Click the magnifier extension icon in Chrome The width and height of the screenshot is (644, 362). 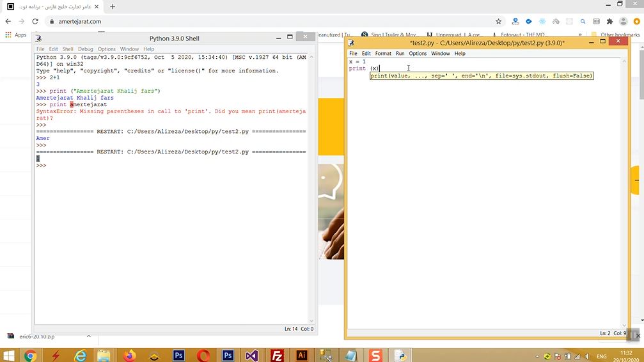click(583, 21)
